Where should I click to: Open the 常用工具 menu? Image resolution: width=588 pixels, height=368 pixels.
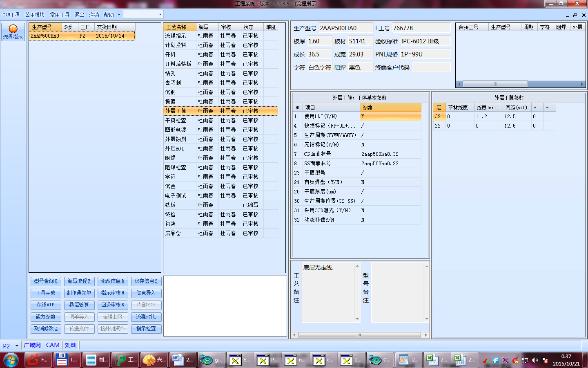click(x=60, y=15)
